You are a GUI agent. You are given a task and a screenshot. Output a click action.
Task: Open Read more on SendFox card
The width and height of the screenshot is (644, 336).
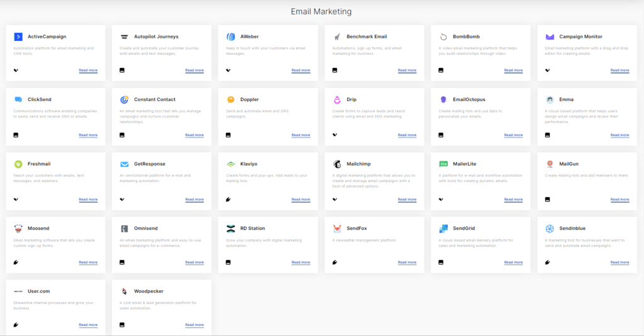pyautogui.click(x=407, y=262)
